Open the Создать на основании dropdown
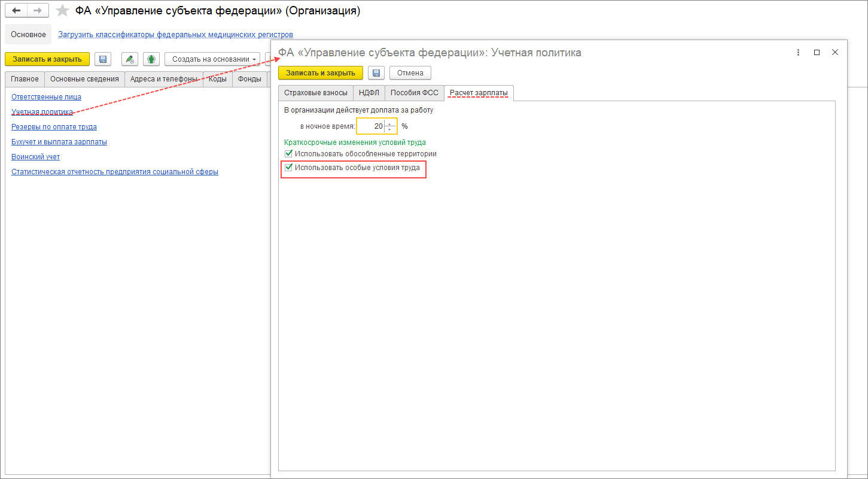 (212, 59)
